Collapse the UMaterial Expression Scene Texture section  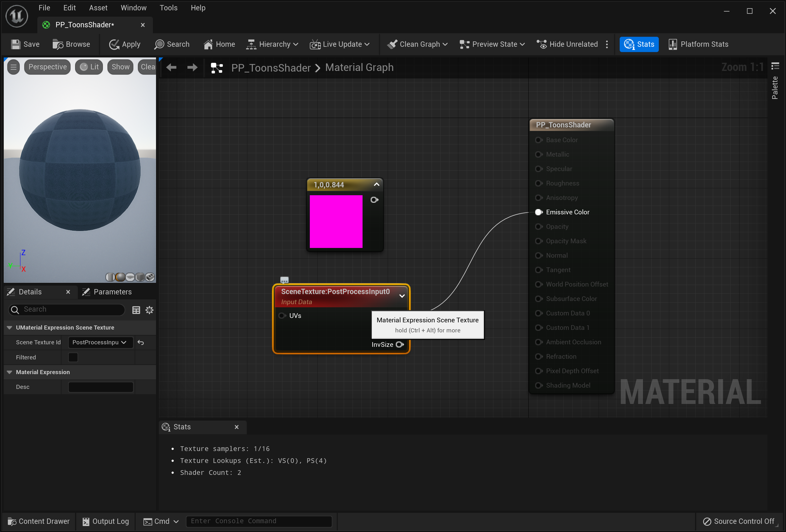[x=9, y=328]
